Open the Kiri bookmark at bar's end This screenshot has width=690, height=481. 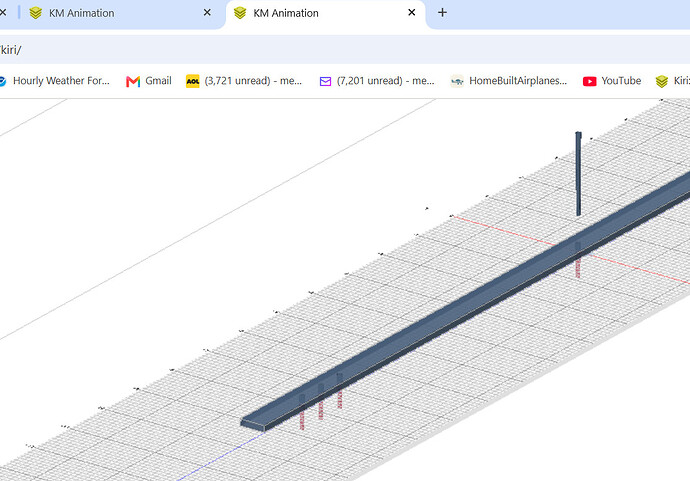(x=672, y=81)
